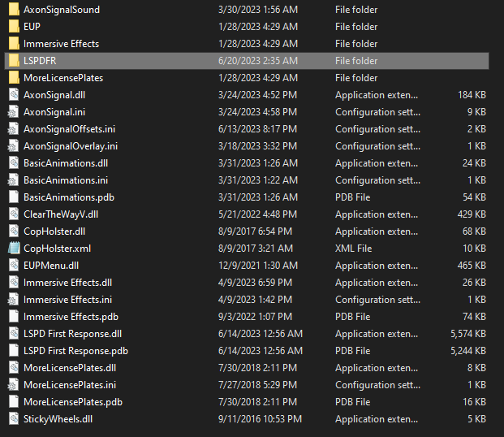The height and width of the screenshot is (437, 504).
Task: Click the EUPMenu.dll file icon
Action: (x=14, y=266)
